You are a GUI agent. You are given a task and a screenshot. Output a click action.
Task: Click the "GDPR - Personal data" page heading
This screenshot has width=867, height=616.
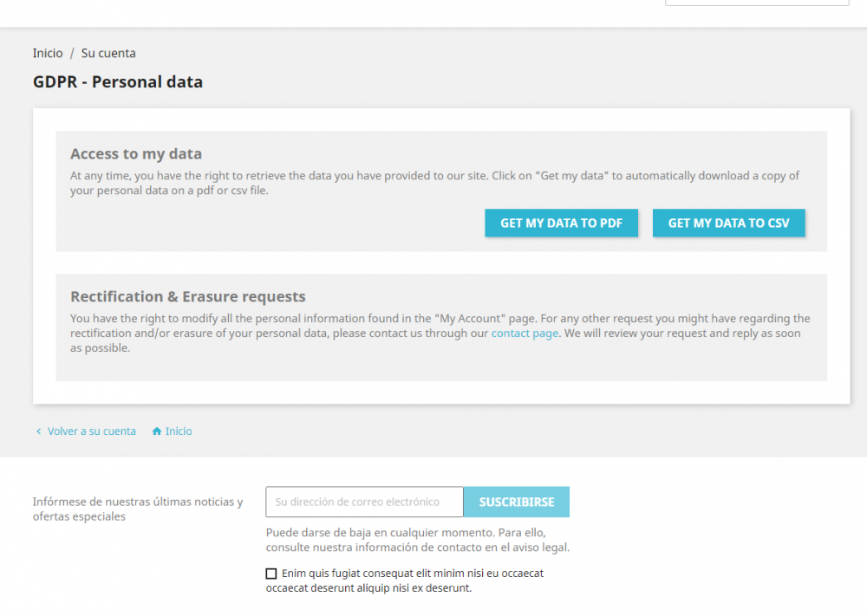(x=118, y=82)
